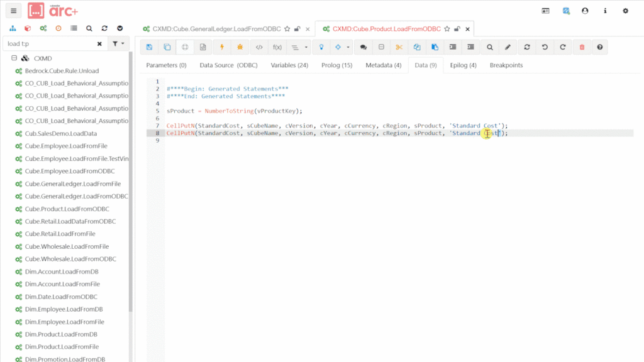
Task: Collapse the CXMD tree node
Action: coord(14,58)
